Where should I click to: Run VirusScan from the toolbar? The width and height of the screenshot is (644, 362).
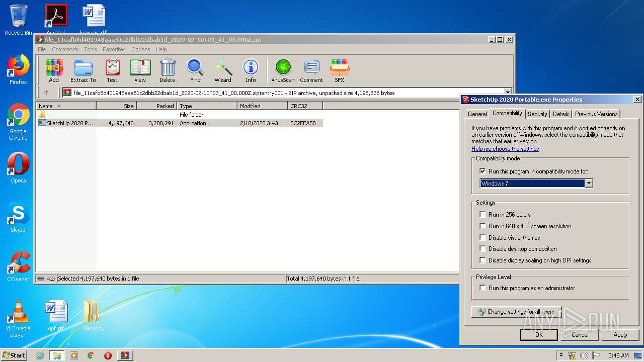tap(283, 71)
